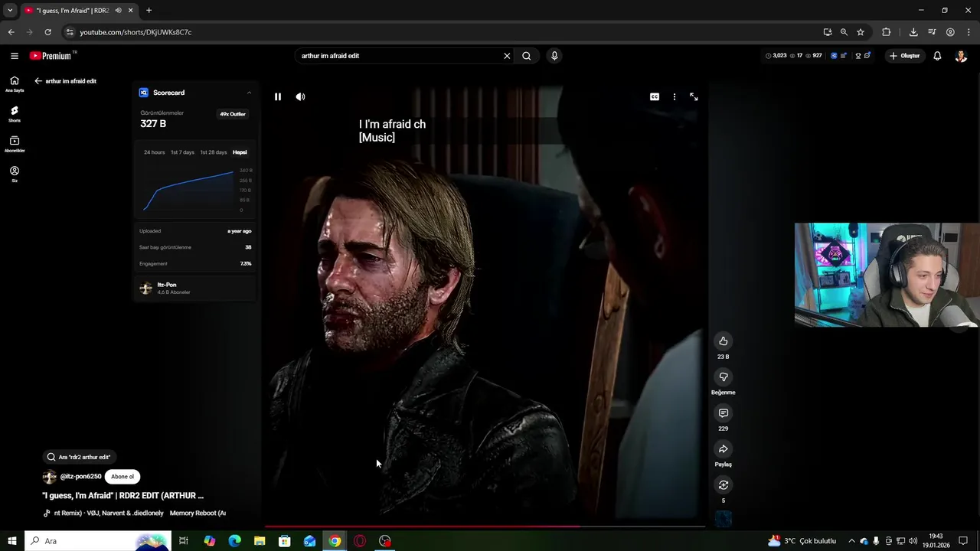This screenshot has height=551, width=980.
Task: Seek using the Short's red progress bar
Action: (484, 527)
